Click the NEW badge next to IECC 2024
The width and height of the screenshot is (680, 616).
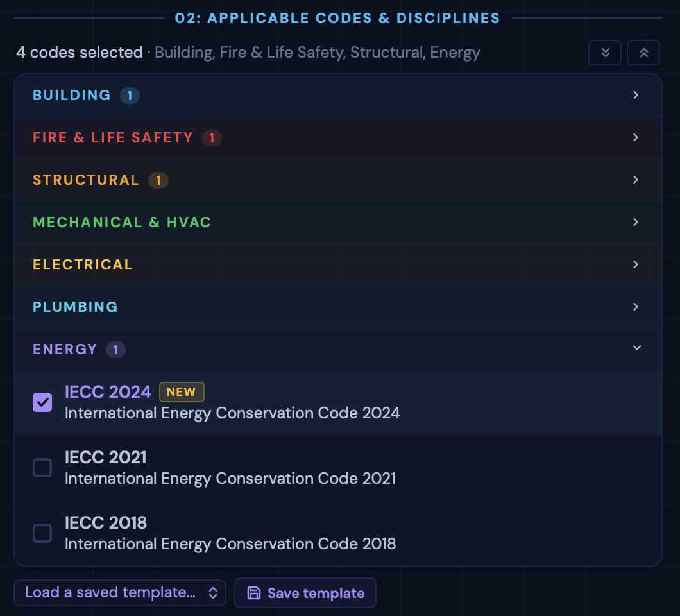[182, 392]
